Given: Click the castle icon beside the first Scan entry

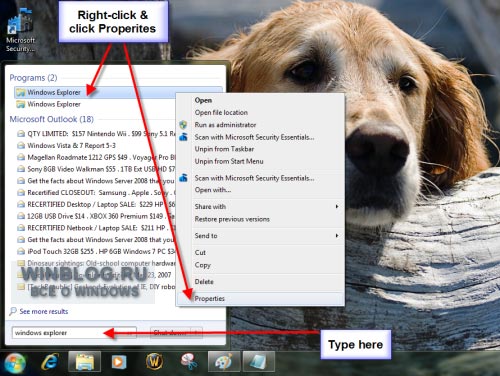Looking at the screenshot, I should (183, 137).
